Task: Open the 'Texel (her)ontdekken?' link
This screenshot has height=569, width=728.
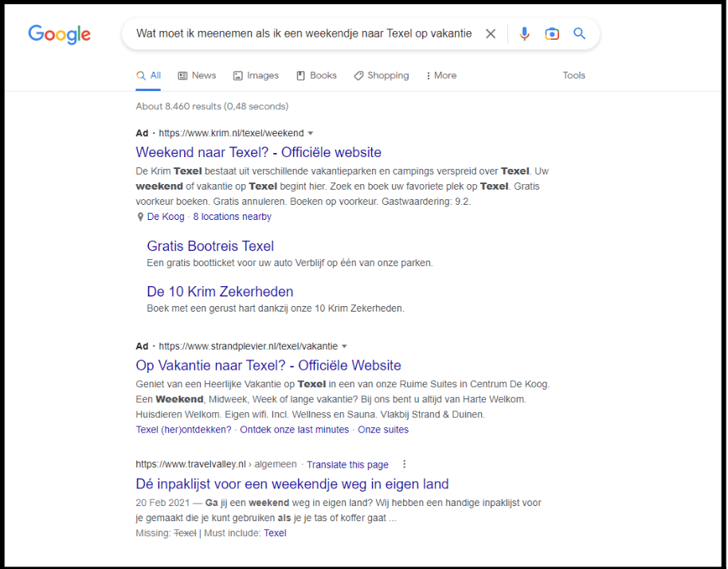Action: (x=183, y=430)
